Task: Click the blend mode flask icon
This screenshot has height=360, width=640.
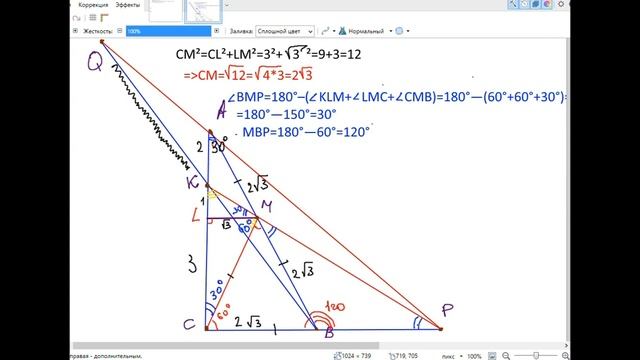Action: [342, 31]
